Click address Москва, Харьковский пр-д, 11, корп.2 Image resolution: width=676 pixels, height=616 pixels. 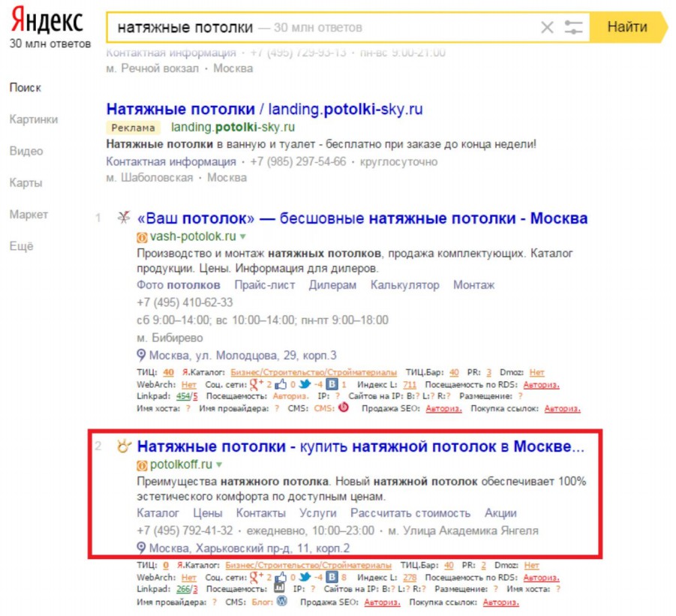(x=249, y=548)
